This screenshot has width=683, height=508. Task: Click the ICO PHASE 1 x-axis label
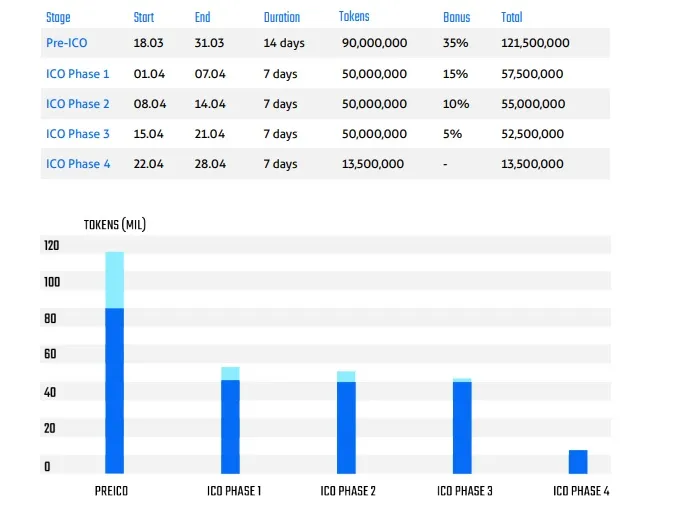234,491
